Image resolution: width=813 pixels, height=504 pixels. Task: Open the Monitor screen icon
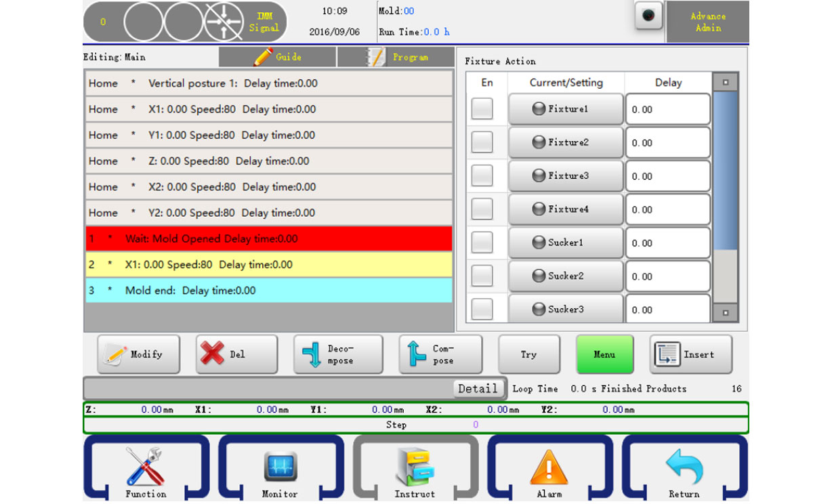click(280, 467)
